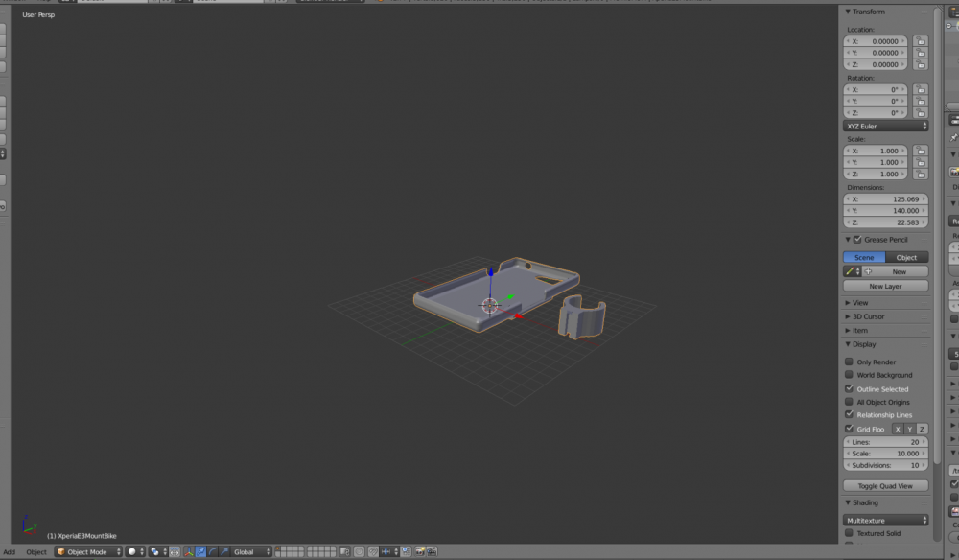Collapse the Shading panel
The image size is (959, 560).
click(849, 502)
